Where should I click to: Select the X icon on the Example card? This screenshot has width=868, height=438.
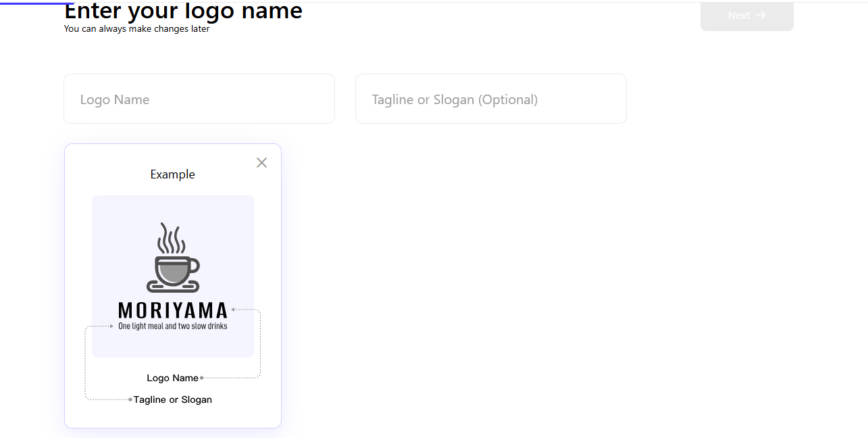click(x=261, y=162)
